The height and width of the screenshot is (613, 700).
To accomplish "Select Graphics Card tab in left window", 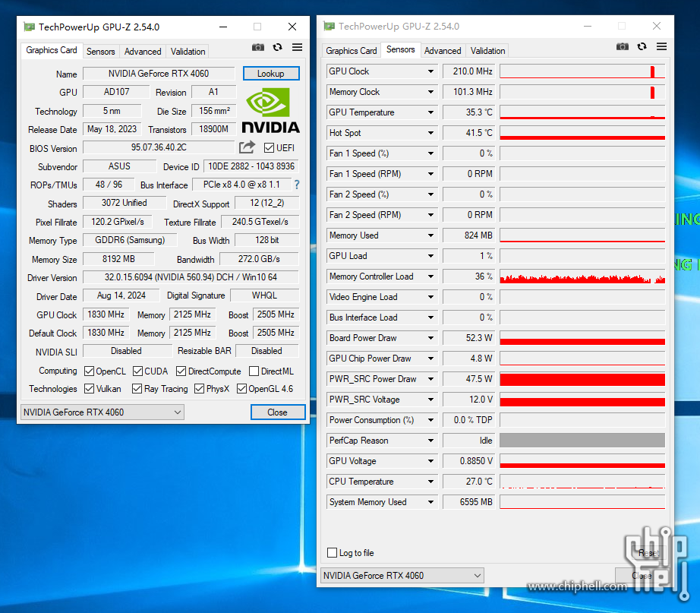I will click(52, 50).
